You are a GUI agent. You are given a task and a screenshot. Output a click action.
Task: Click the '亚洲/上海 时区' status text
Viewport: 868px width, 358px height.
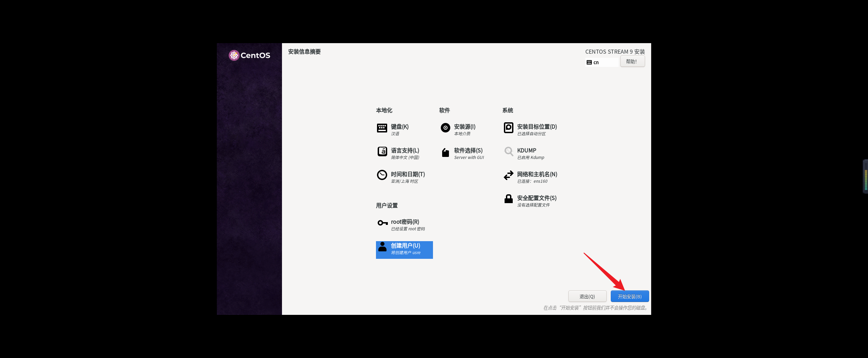tap(404, 181)
